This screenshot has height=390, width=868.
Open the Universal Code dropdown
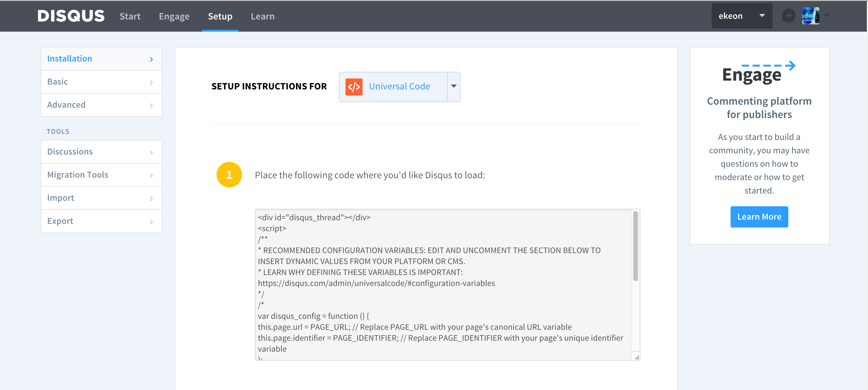click(454, 86)
